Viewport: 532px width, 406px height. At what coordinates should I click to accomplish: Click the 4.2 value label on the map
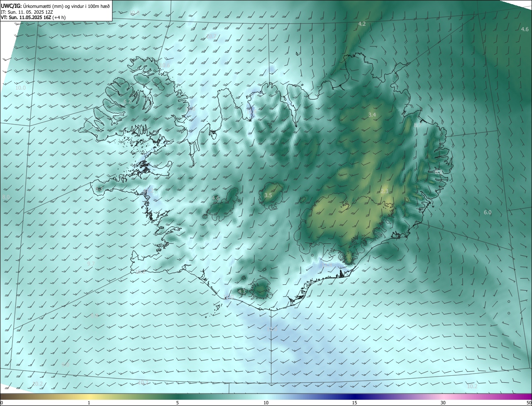click(x=362, y=24)
